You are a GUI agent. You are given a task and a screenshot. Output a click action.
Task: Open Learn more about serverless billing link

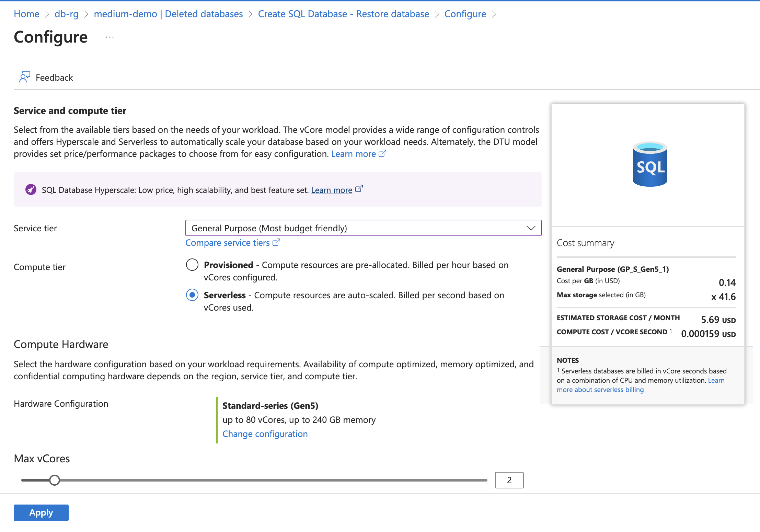tap(600, 390)
